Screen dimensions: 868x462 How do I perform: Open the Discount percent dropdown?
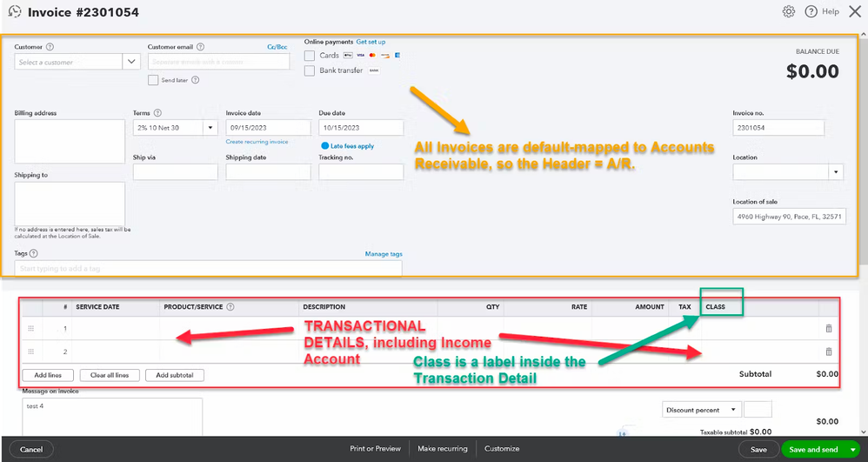pyautogui.click(x=701, y=410)
